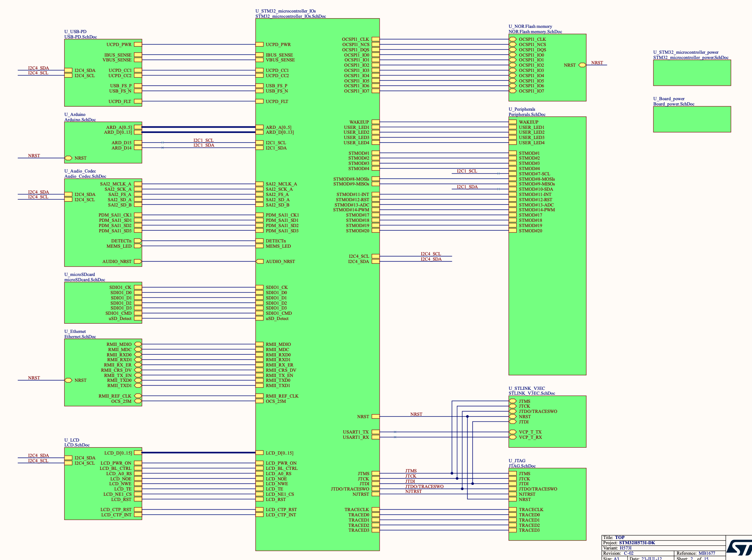Select PDM_SAI1_CK1 port in Audio_Codec block
752x560 pixels.
[138, 215]
